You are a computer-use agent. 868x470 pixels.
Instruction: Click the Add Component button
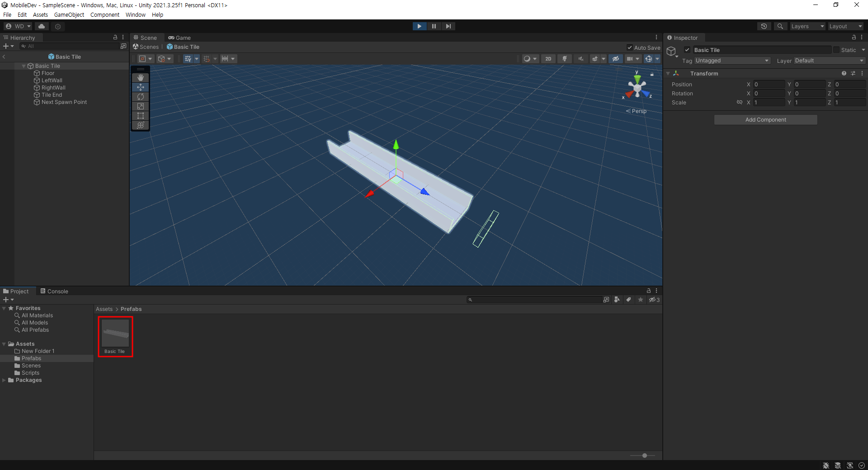766,120
